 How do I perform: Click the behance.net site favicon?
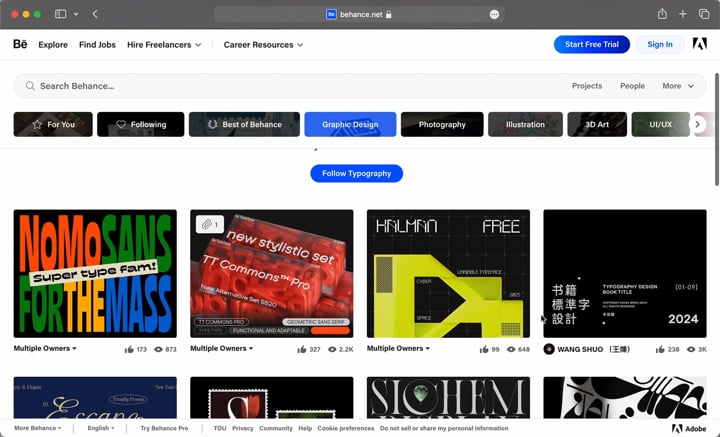tap(331, 14)
